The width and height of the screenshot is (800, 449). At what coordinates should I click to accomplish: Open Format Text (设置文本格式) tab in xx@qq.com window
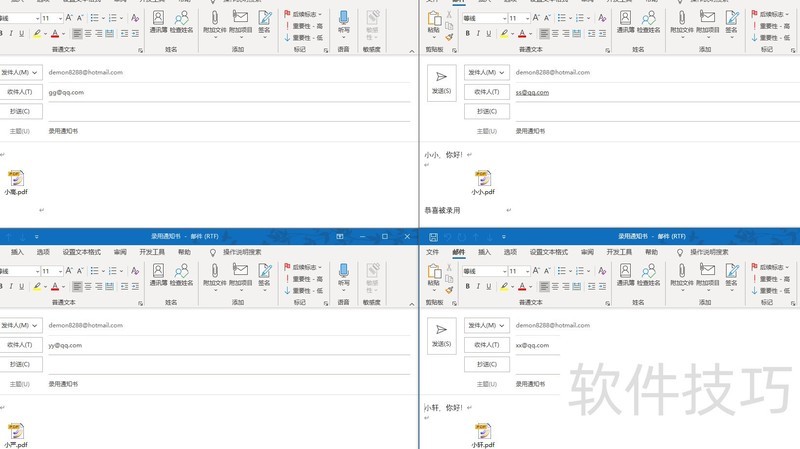548,252
